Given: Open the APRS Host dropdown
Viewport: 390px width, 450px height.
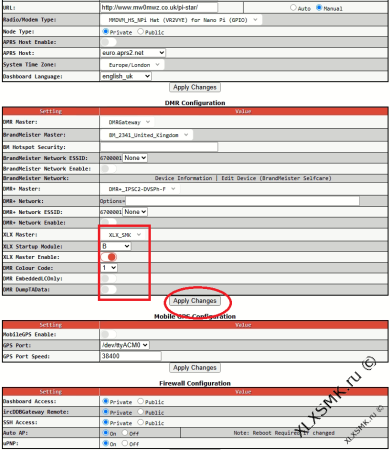Looking at the screenshot, I should (x=133, y=53).
